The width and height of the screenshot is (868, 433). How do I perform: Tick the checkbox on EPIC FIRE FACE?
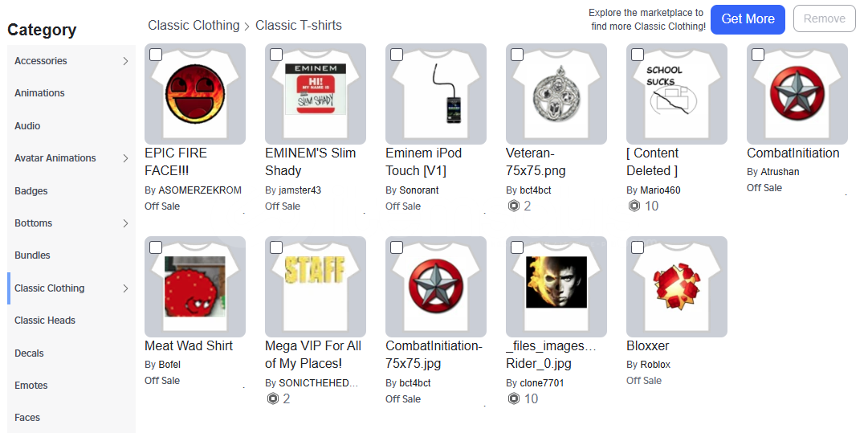click(156, 55)
